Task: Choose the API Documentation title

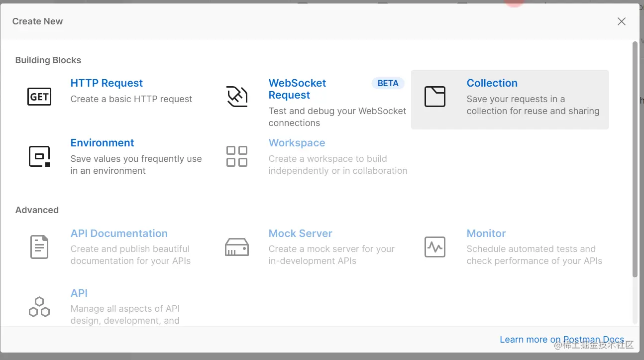Action: (119, 234)
